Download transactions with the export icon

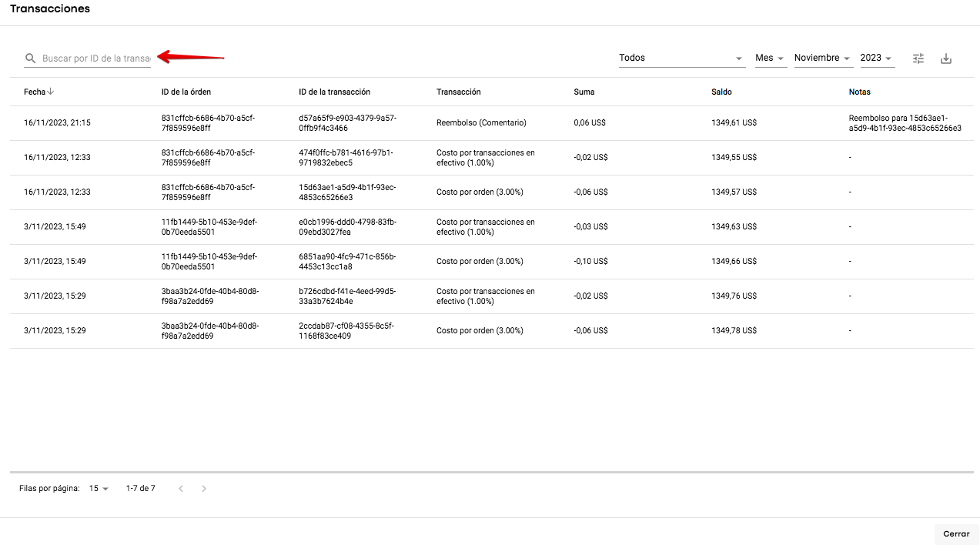pyautogui.click(x=946, y=59)
